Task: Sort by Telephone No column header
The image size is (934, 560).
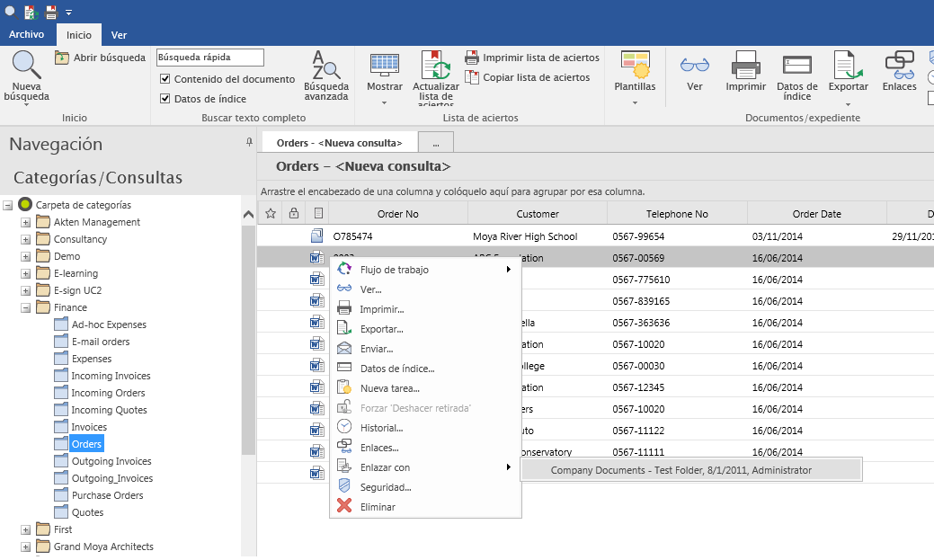Action: pyautogui.click(x=677, y=213)
